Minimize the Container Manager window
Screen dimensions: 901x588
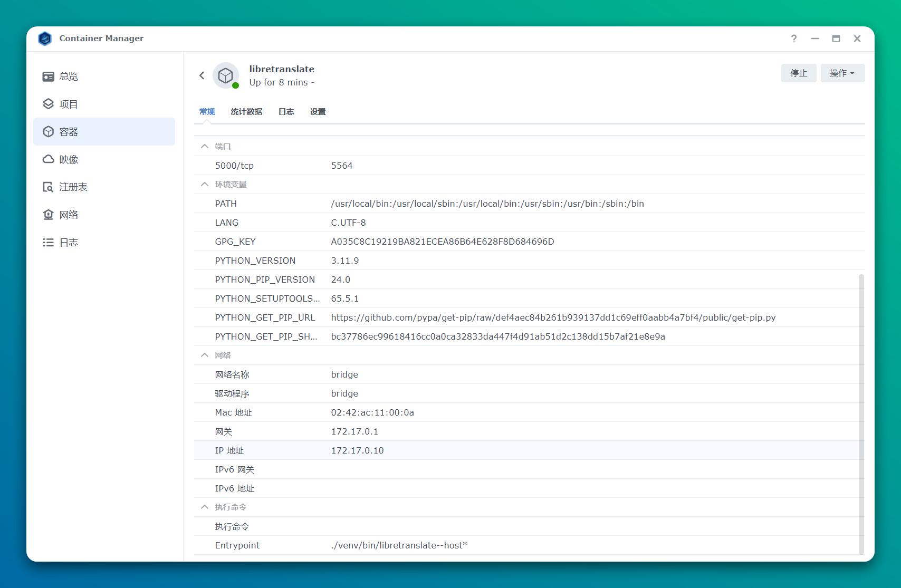815,38
